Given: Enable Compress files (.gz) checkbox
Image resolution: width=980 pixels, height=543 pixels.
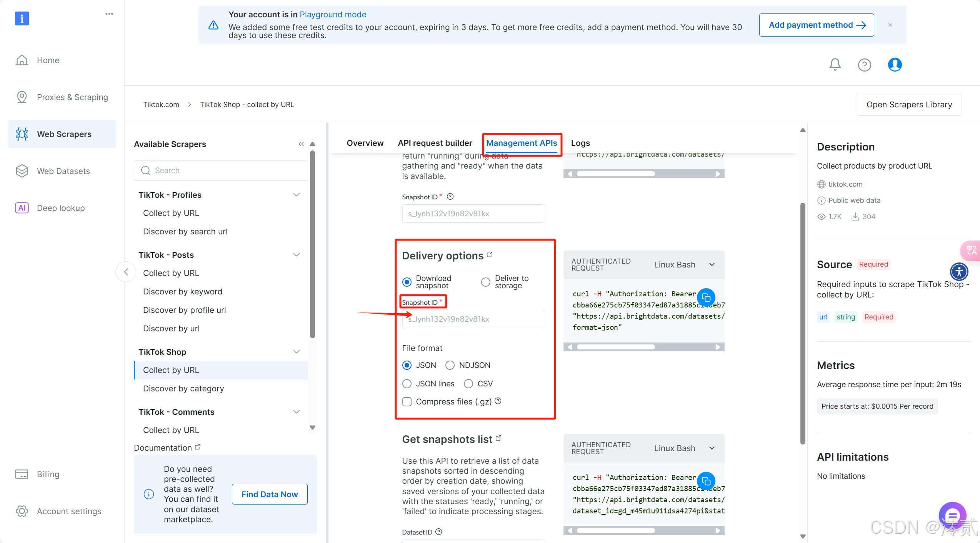Looking at the screenshot, I should coord(407,402).
